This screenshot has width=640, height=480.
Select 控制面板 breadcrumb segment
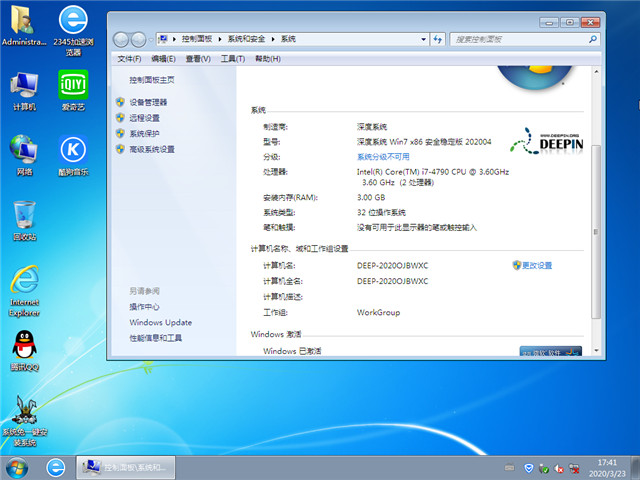click(x=197, y=39)
